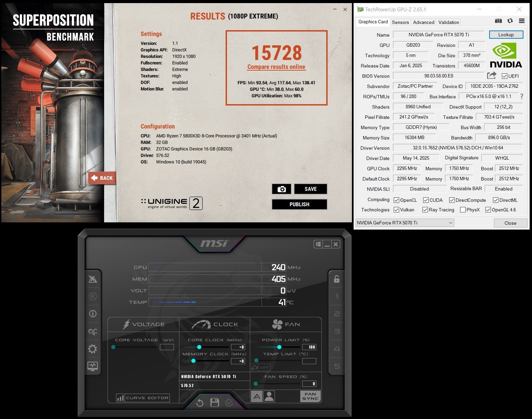Open Afterburner settings gear icon

click(x=93, y=349)
